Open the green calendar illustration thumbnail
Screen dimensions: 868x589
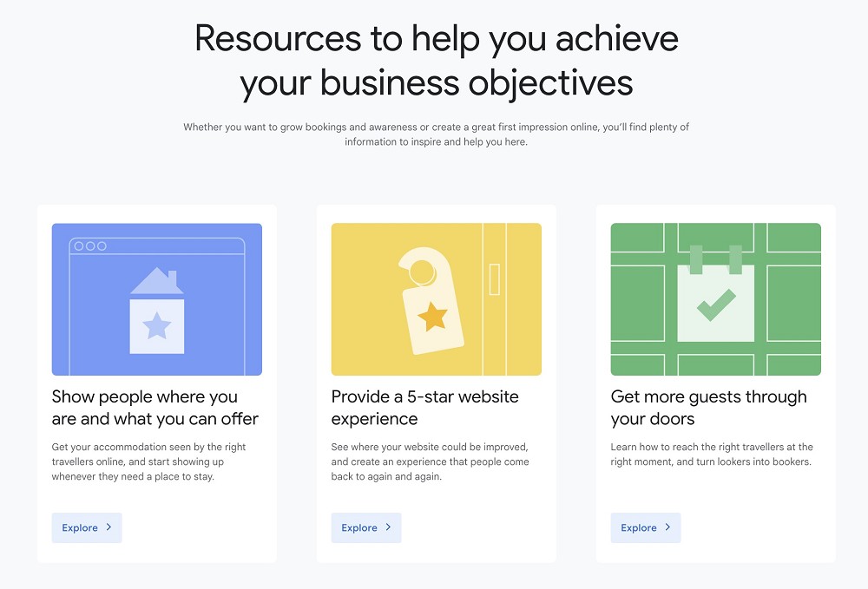(x=716, y=299)
